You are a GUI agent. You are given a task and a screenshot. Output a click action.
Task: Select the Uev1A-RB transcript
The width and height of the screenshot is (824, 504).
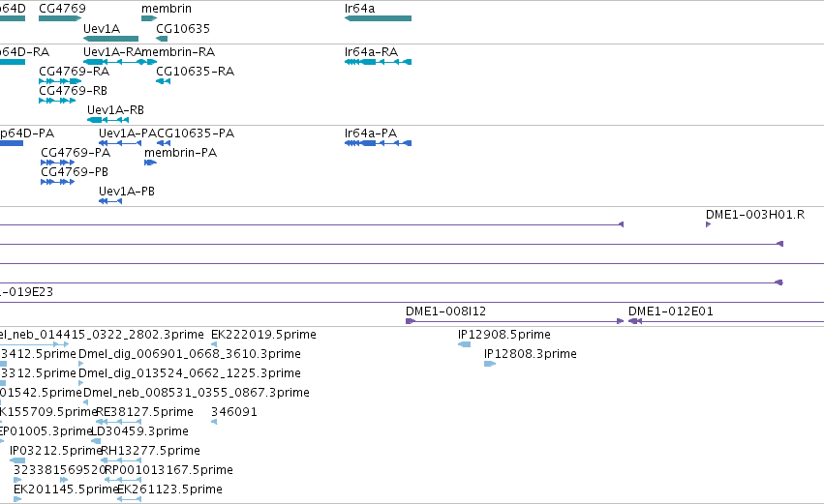click(107, 120)
